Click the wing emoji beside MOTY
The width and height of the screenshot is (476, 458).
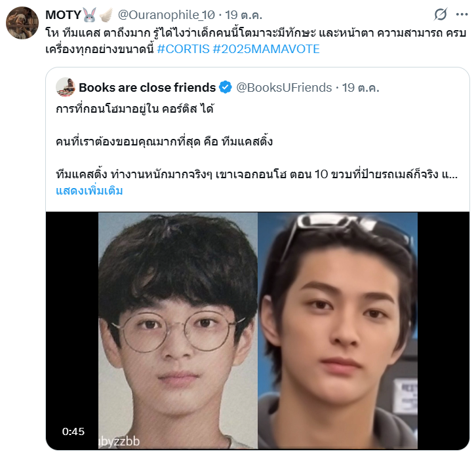(x=106, y=14)
